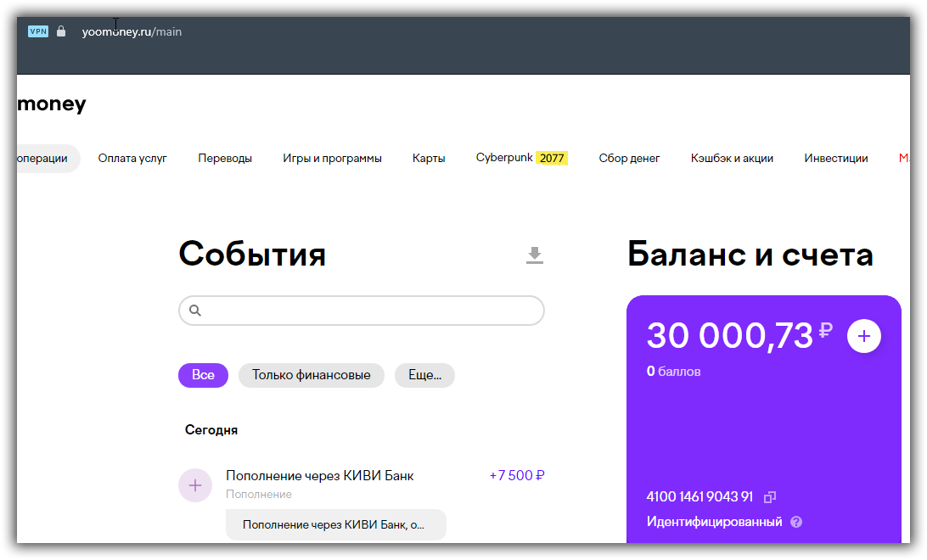Open Кэшбэк и акции section
927x560 pixels.
[732, 159]
